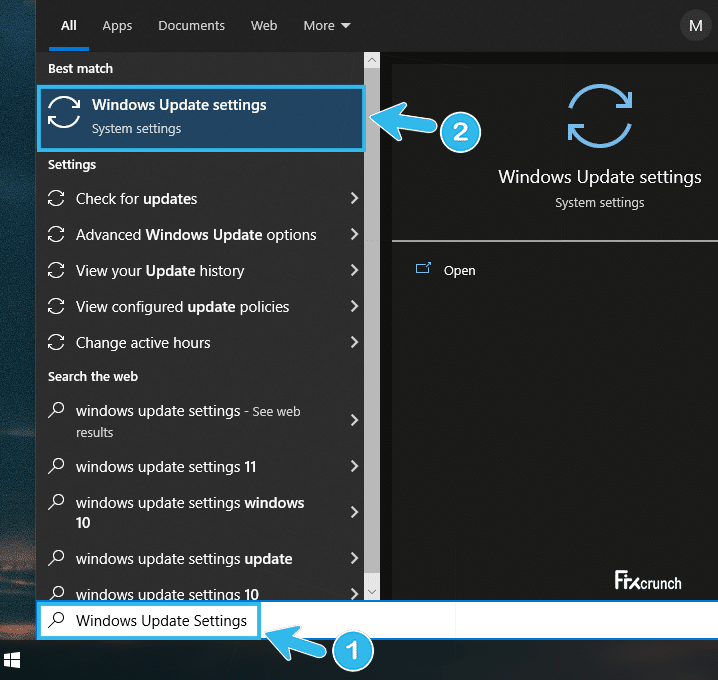This screenshot has width=718, height=680.
Task: Open the More dropdown filter
Action: [x=326, y=26]
